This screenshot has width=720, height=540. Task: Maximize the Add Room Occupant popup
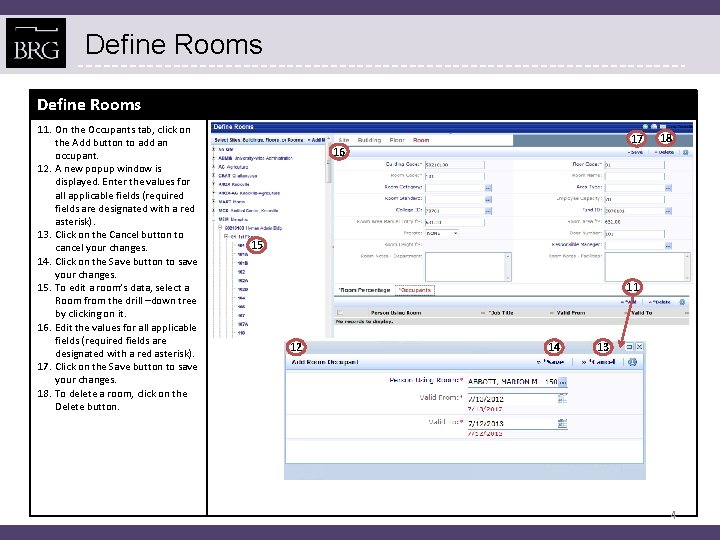click(630, 347)
